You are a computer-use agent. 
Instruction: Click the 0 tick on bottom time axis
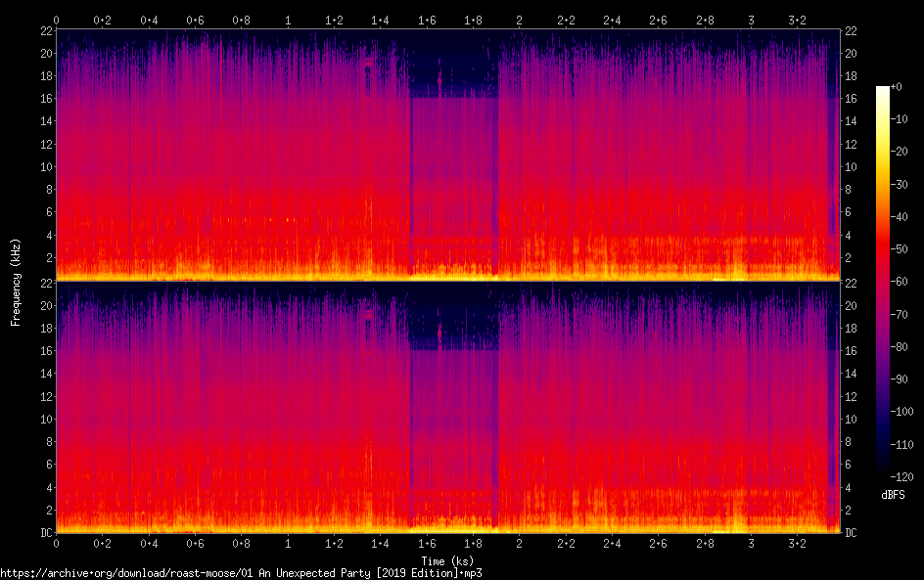click(57, 543)
